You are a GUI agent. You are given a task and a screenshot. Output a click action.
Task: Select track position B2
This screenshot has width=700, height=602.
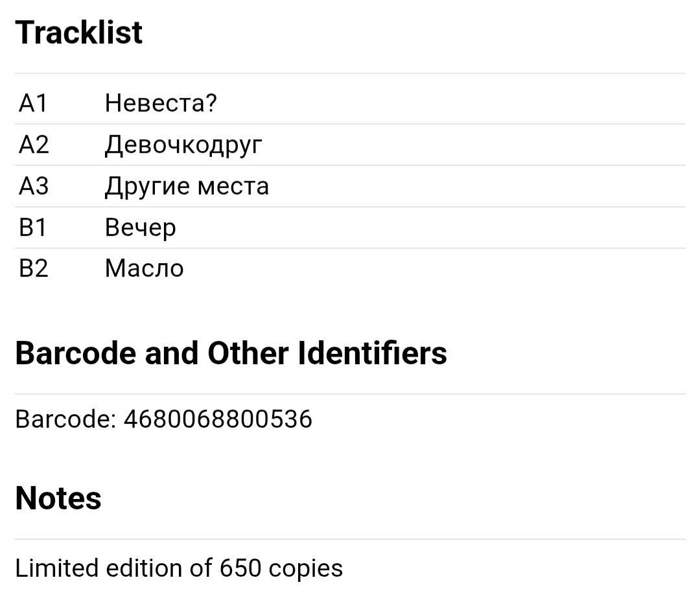point(34,269)
